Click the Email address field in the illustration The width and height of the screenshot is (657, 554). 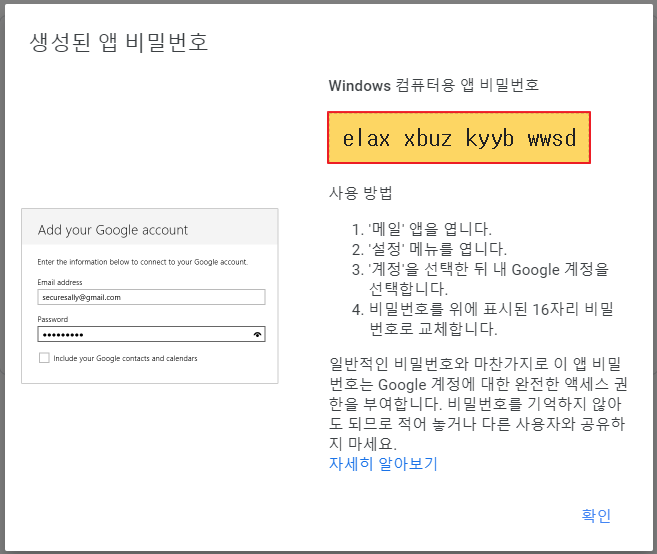coord(151,297)
